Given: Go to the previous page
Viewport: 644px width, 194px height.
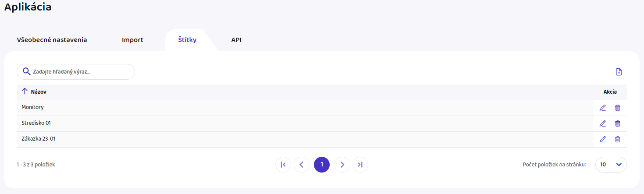Looking at the screenshot, I should (302, 165).
